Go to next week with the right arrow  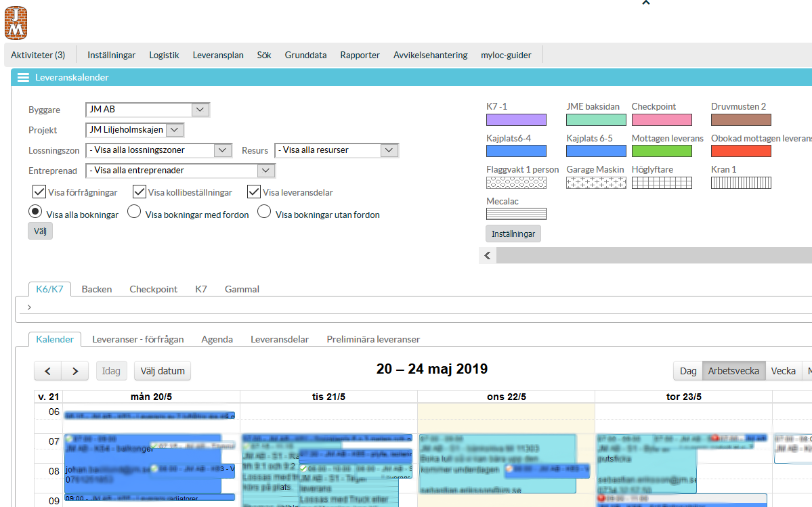coord(74,371)
